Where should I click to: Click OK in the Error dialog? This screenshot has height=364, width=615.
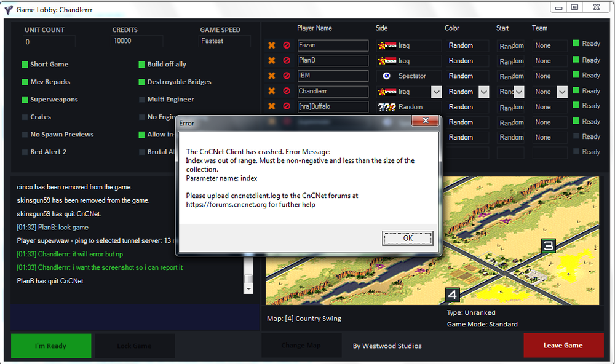click(x=408, y=238)
